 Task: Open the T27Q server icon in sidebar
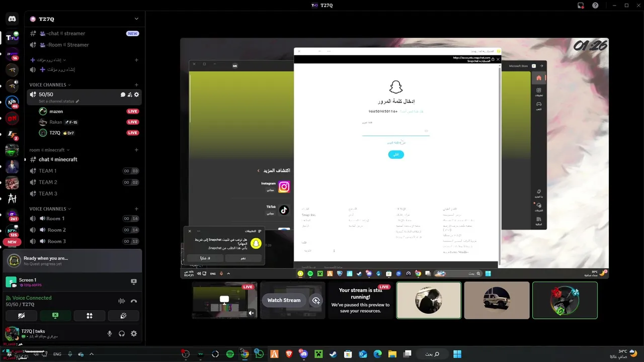[x=12, y=38]
